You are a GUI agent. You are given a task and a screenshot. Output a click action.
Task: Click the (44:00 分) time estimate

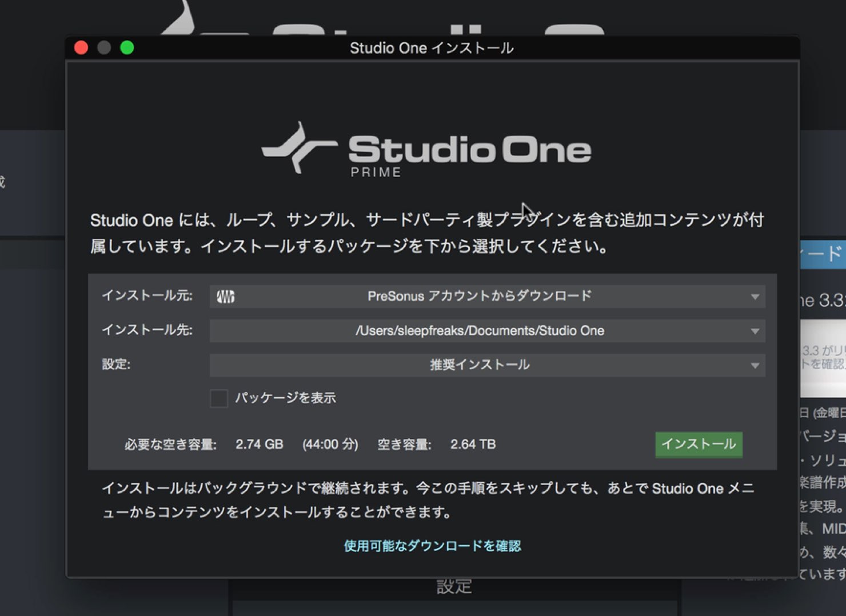pos(330,445)
